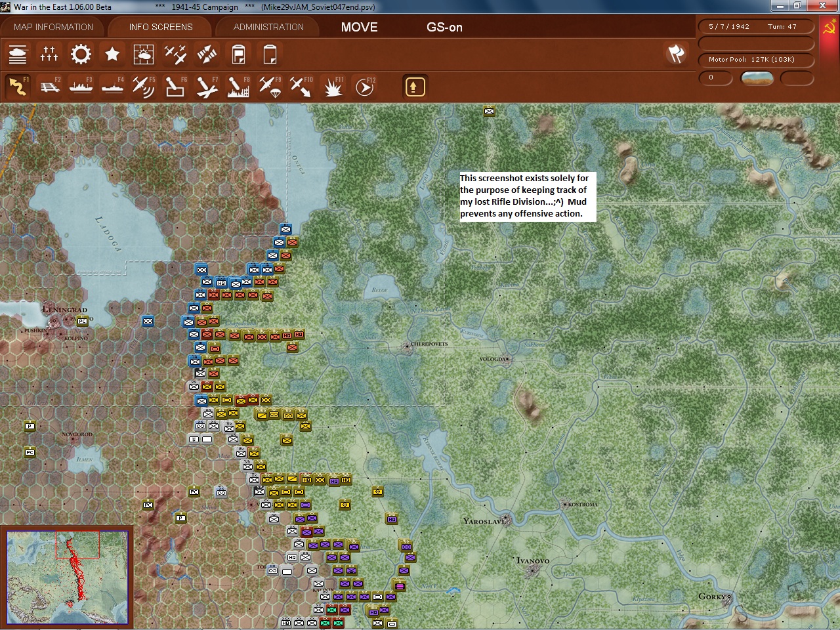The image size is (840, 630).
Task: Click the Soviet hammer and sickle emblem
Action: [x=829, y=28]
